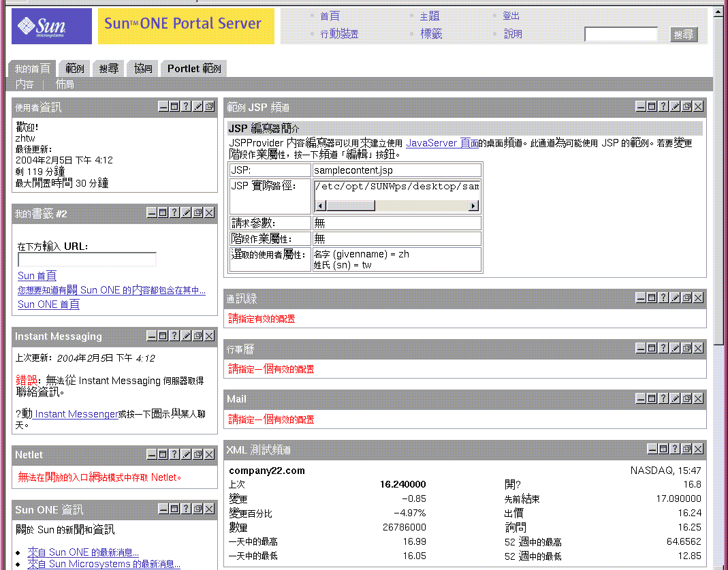Edit the 通訊錄 channel configuration
728x570 pixels.
tap(675, 298)
